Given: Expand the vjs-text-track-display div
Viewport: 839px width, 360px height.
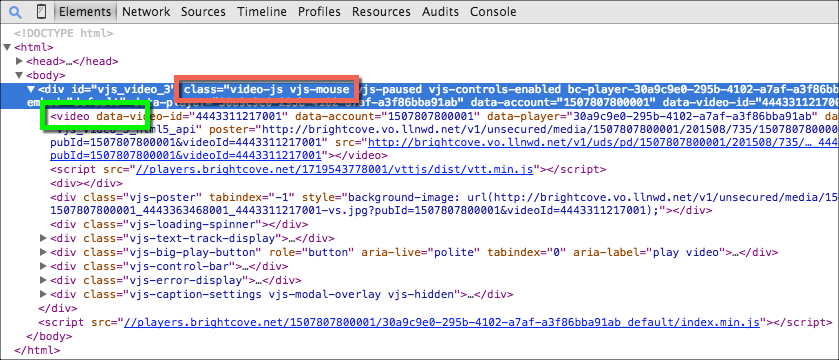Looking at the screenshot, I should click(44, 238).
